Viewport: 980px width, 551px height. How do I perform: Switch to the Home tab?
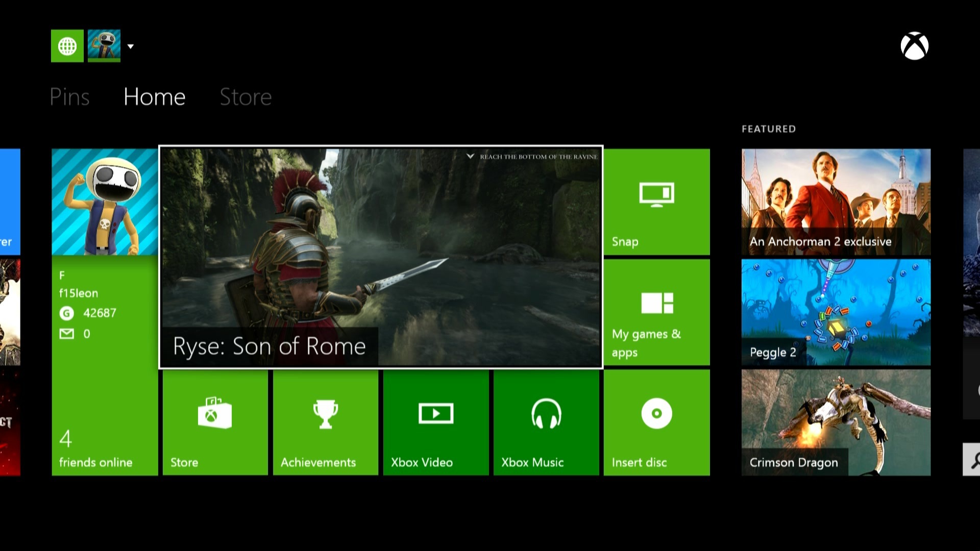pos(154,97)
